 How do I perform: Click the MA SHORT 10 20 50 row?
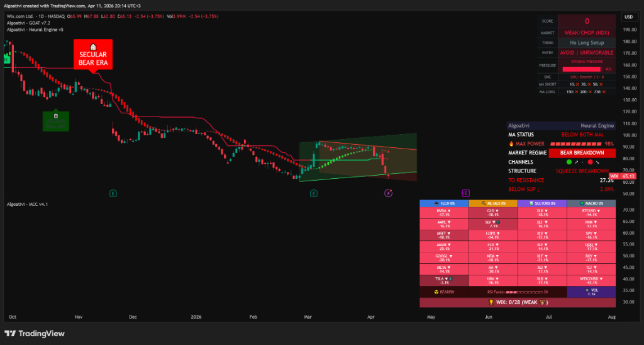tap(577, 84)
